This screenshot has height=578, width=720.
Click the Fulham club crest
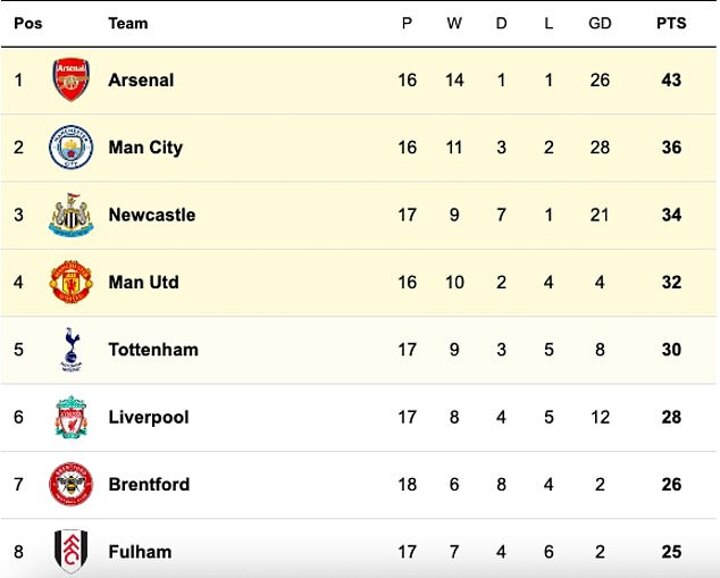(x=71, y=551)
